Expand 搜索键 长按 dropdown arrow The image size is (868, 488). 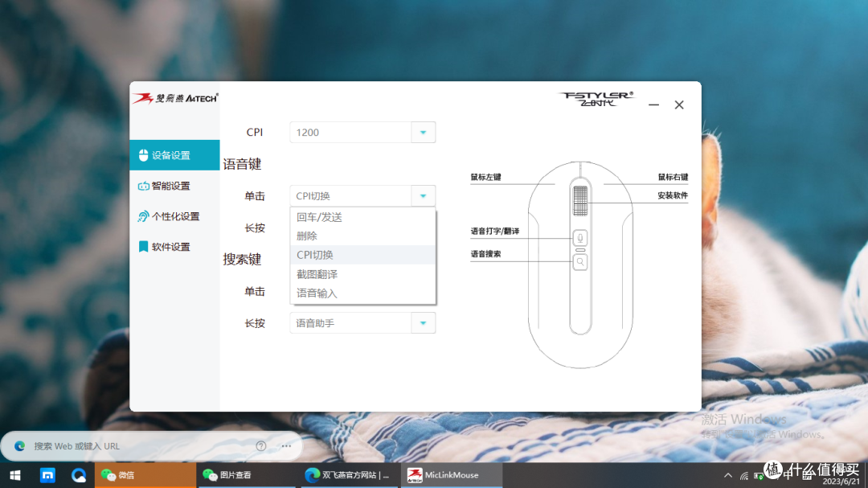click(423, 323)
